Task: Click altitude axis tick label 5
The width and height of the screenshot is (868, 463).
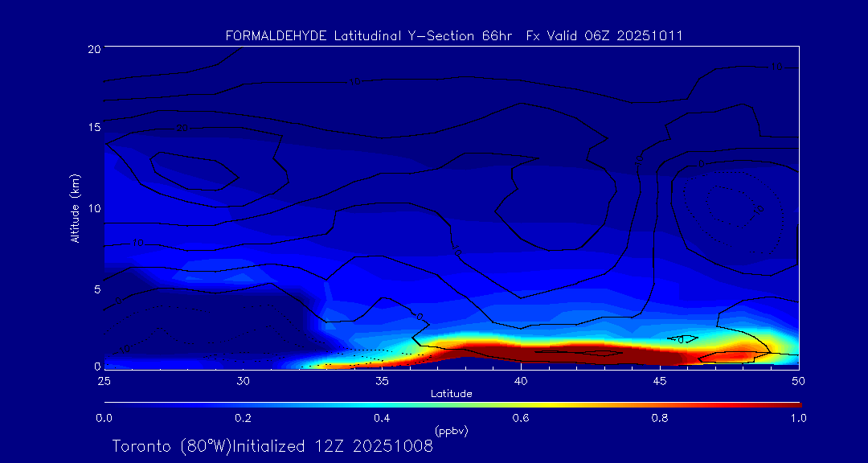Action: click(96, 289)
